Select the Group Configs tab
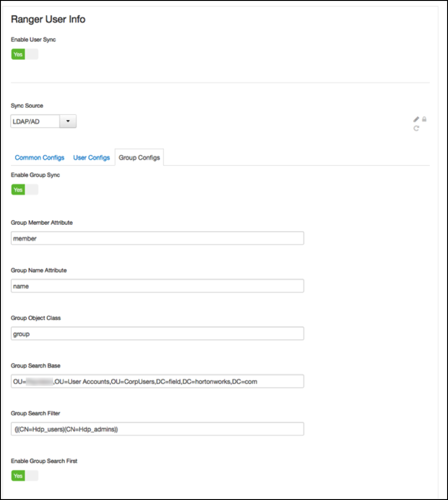448x500 pixels. point(139,158)
